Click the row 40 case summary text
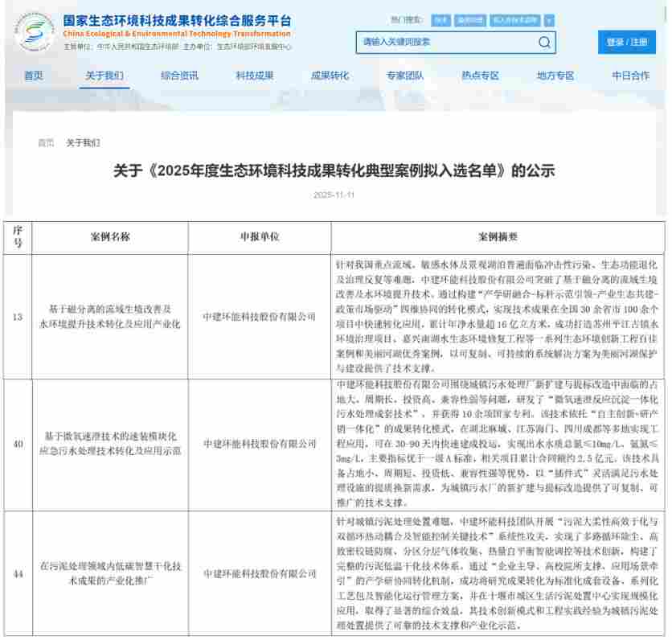Screen dimensions: 672x640 pos(497,444)
